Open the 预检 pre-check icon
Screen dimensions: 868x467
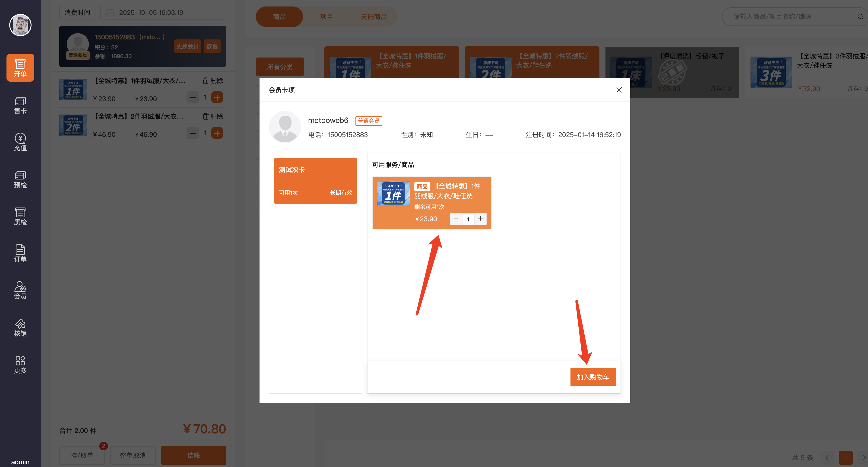point(20,179)
